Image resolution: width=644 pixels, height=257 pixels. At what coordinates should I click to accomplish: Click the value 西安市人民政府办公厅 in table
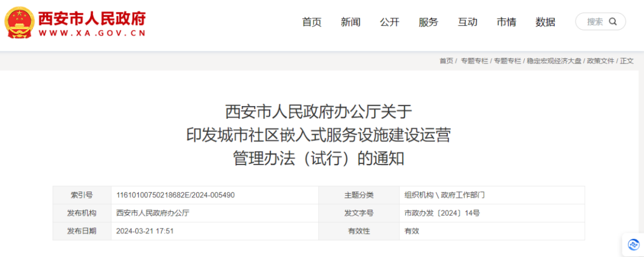[153, 213]
